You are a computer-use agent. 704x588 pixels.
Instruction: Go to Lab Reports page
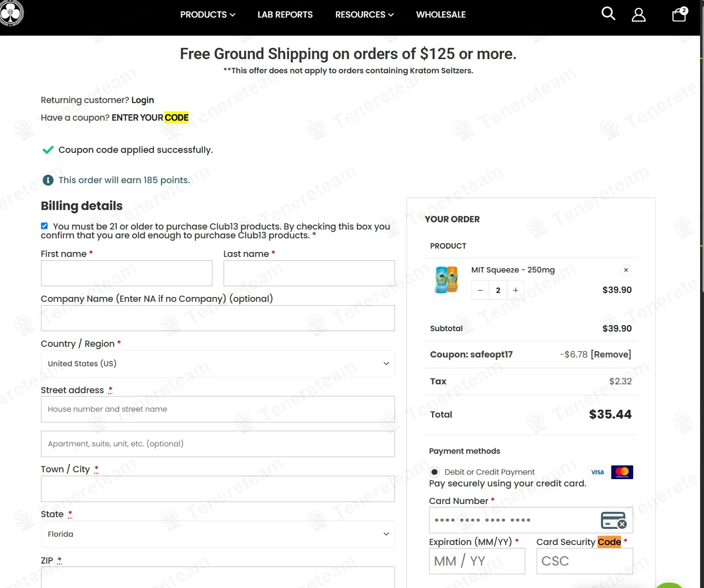pos(285,15)
